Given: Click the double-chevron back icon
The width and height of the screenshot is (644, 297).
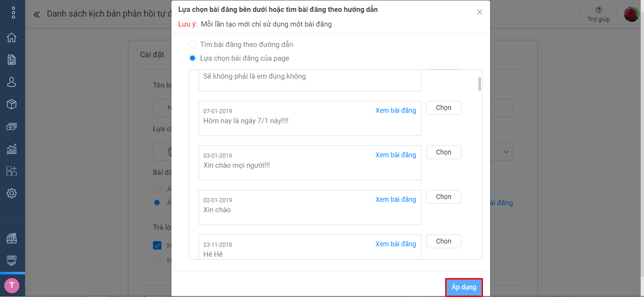Looking at the screenshot, I should point(36,14).
